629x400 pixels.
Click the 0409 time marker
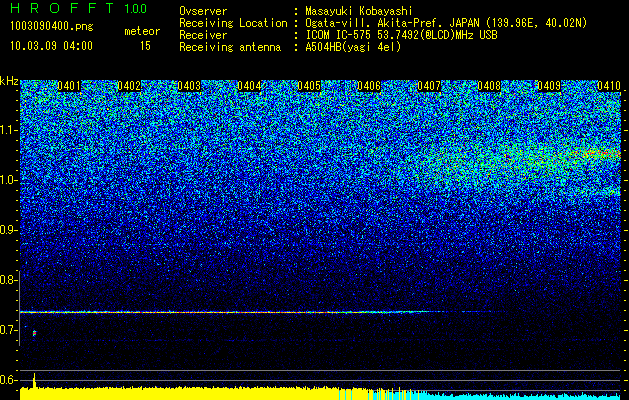coord(549,86)
